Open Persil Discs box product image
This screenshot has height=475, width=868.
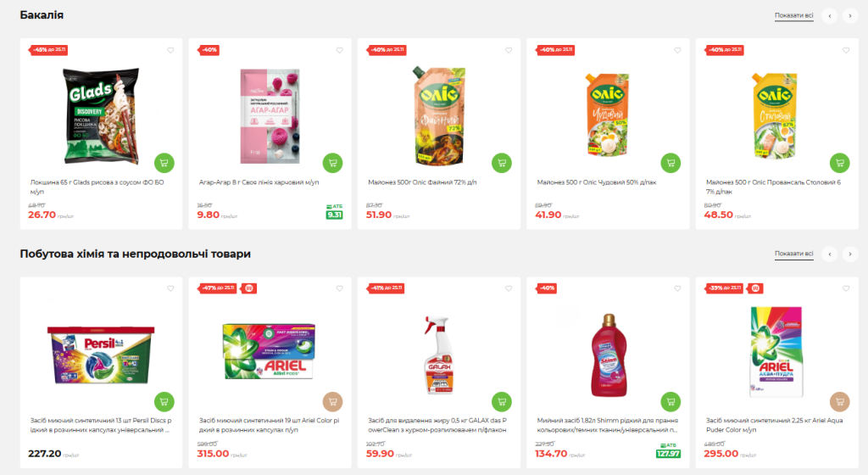[102, 355]
